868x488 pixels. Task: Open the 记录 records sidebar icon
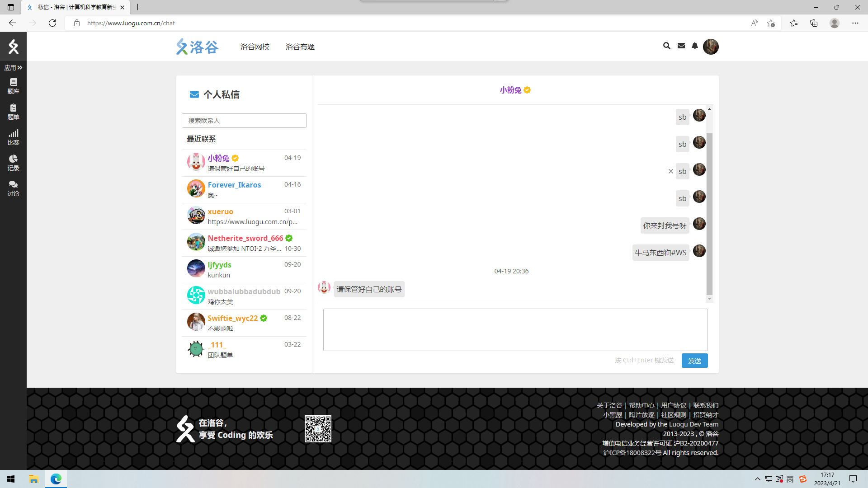[13, 163]
